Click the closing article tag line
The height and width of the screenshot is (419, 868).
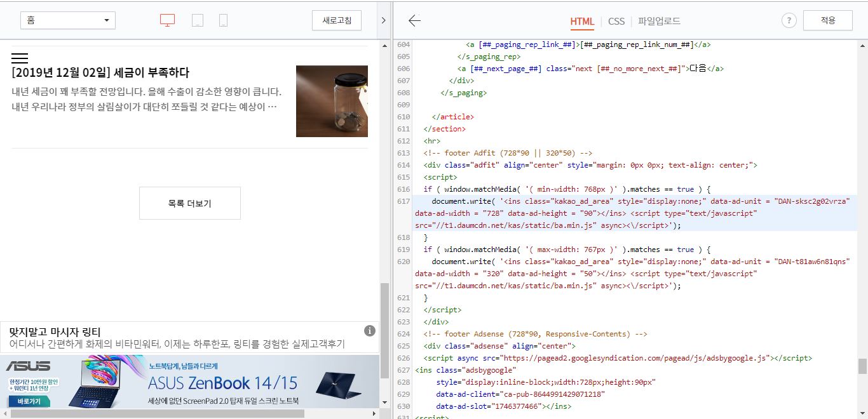453,117
